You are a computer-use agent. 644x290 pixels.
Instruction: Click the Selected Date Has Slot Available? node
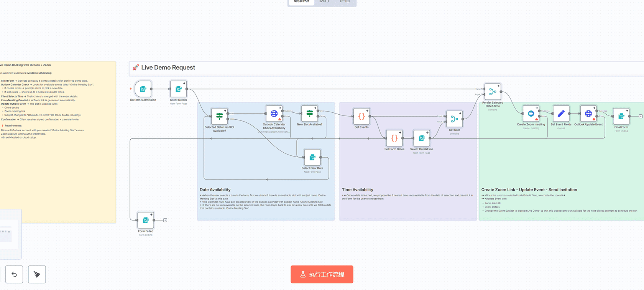[219, 116]
